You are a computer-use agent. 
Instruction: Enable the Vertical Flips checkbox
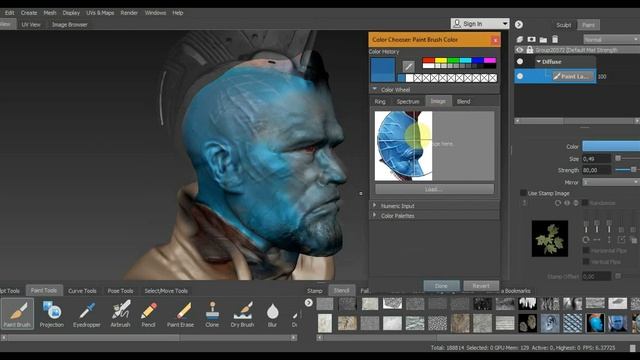pos(586,262)
